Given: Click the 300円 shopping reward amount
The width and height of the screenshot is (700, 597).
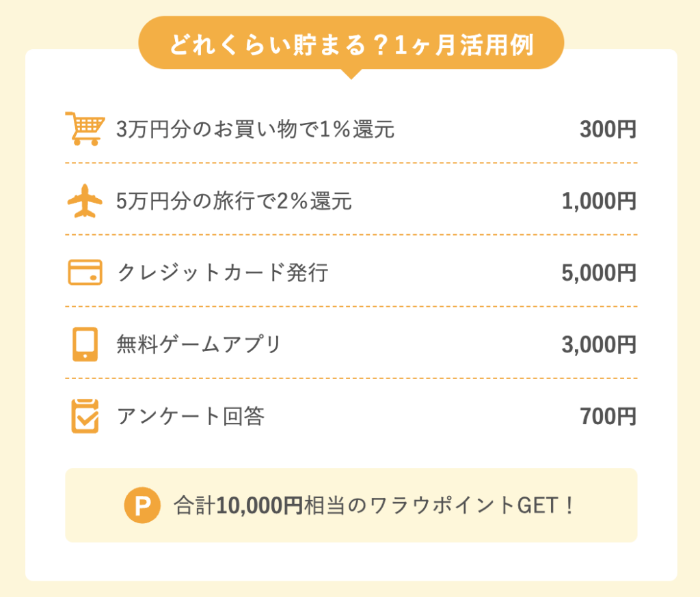Looking at the screenshot, I should tap(608, 130).
